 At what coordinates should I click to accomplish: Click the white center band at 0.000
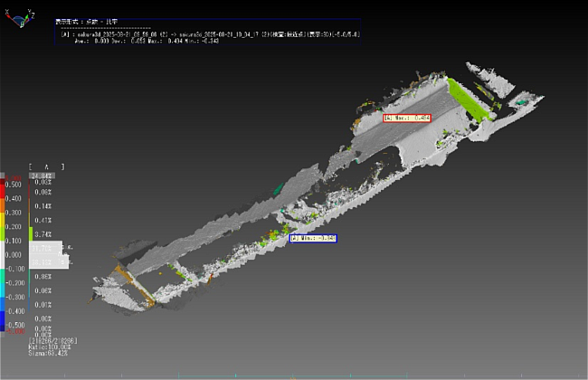(4, 255)
